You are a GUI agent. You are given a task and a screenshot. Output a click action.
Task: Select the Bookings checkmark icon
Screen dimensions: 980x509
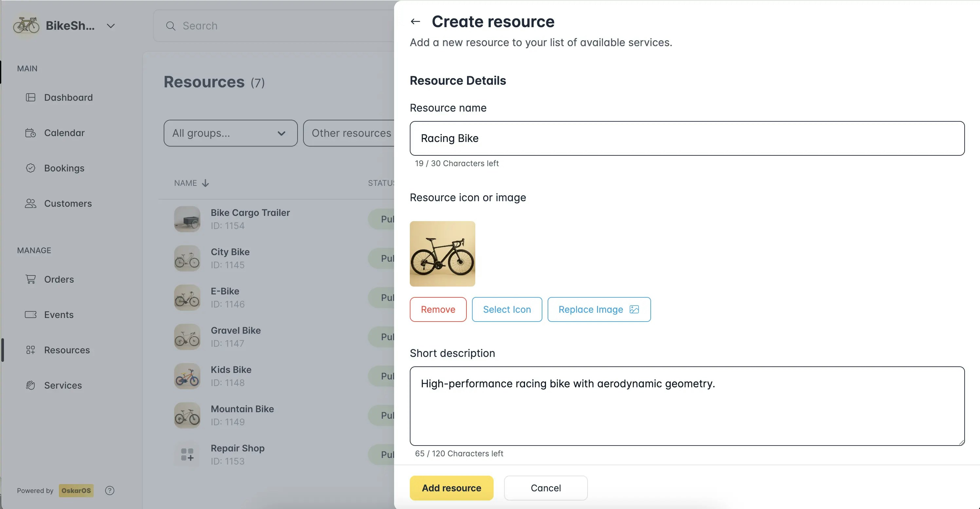[30, 168]
